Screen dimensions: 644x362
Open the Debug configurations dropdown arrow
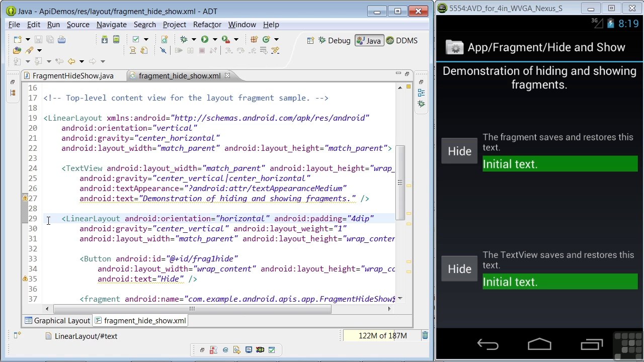(x=194, y=40)
